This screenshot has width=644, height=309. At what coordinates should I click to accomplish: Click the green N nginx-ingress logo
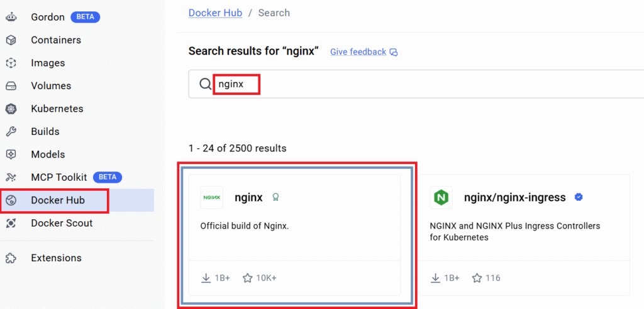pyautogui.click(x=441, y=197)
